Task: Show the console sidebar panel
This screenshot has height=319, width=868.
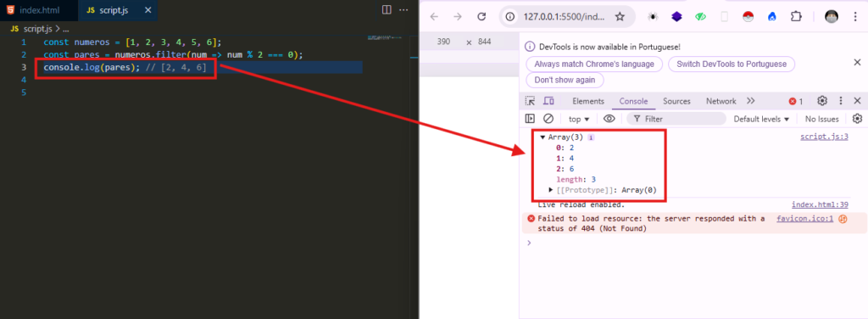Action: (531, 119)
